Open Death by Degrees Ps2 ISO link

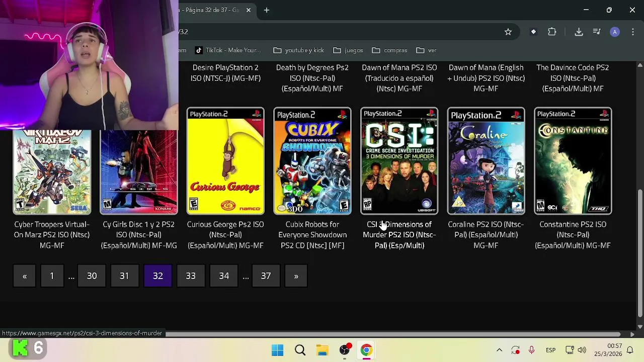pos(312,78)
